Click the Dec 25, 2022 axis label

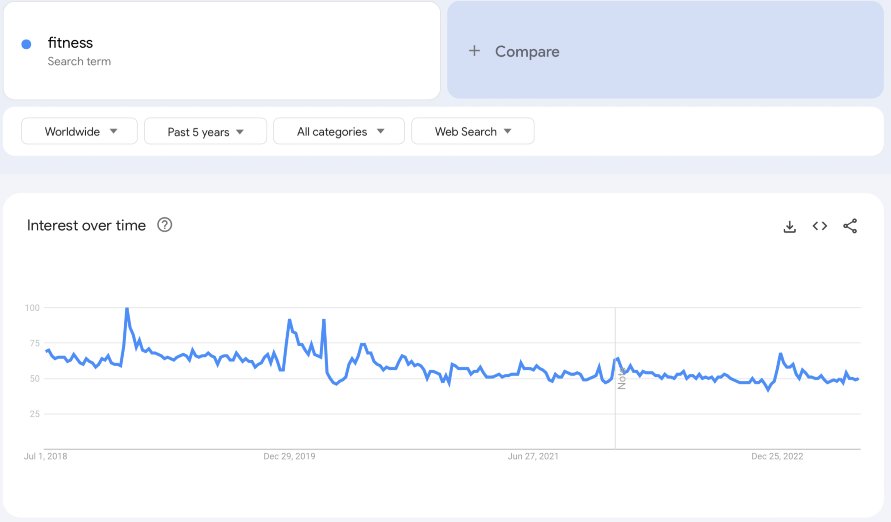coord(777,456)
